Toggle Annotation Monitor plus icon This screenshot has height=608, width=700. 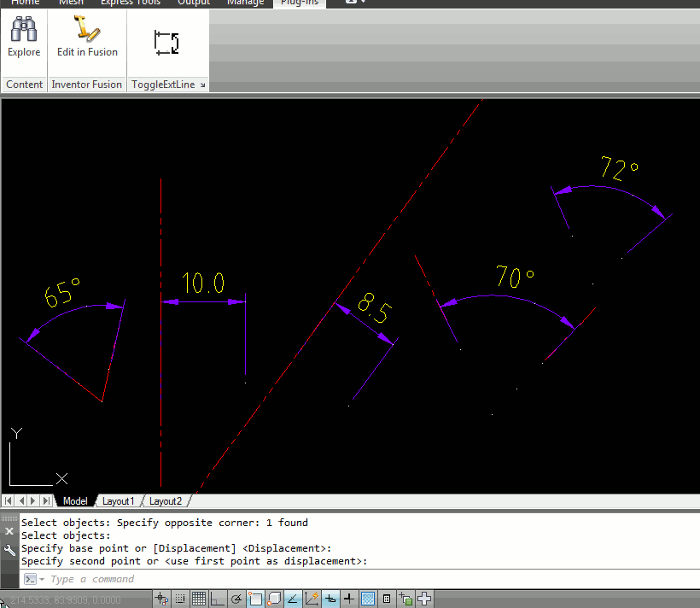click(x=424, y=599)
